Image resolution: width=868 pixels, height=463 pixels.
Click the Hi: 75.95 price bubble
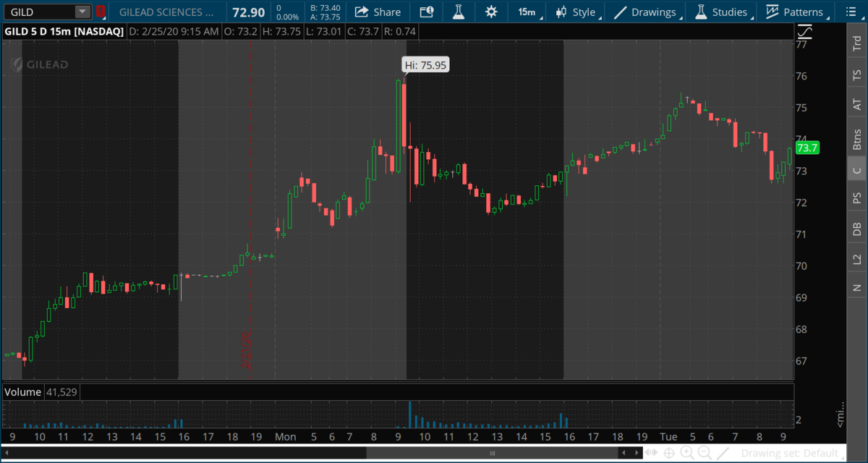(x=426, y=65)
